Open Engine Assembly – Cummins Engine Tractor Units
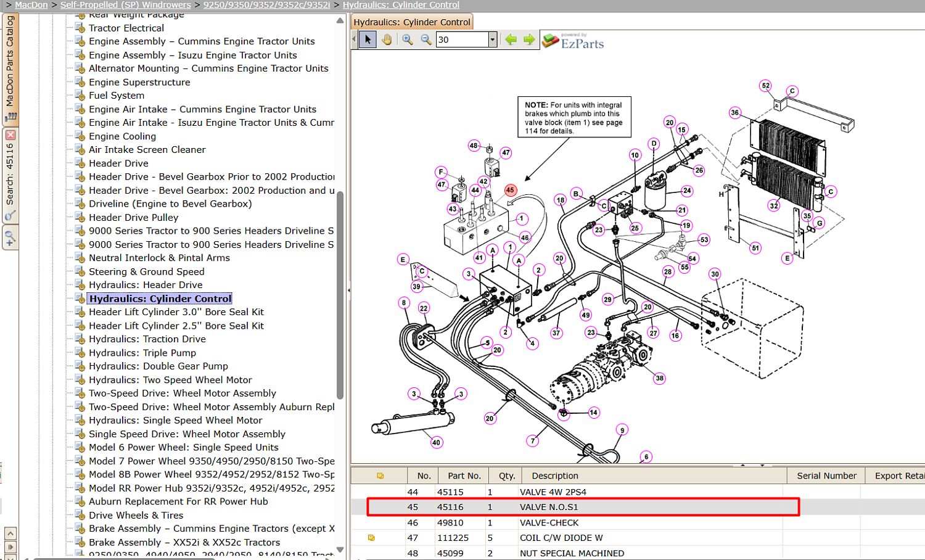The image size is (925, 560). (202, 41)
